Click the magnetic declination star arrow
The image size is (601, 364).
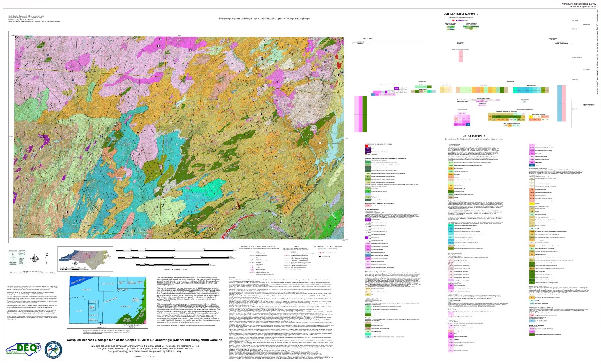[46, 257]
